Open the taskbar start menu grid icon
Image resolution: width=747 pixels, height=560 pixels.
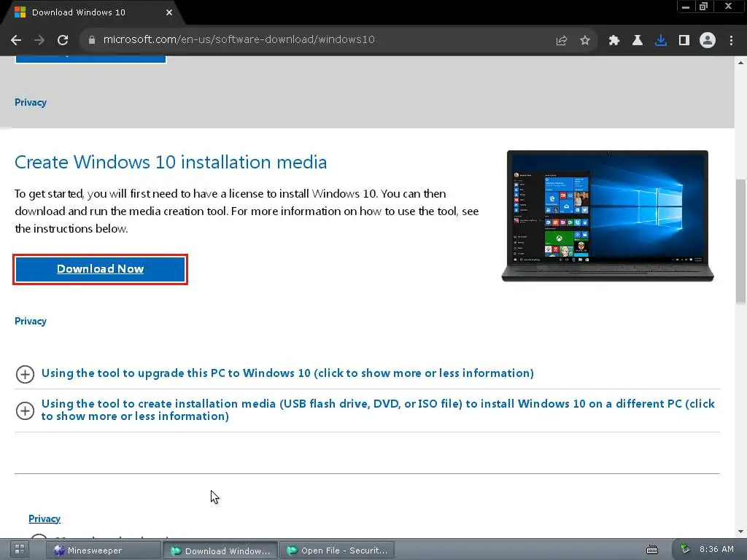20,549
